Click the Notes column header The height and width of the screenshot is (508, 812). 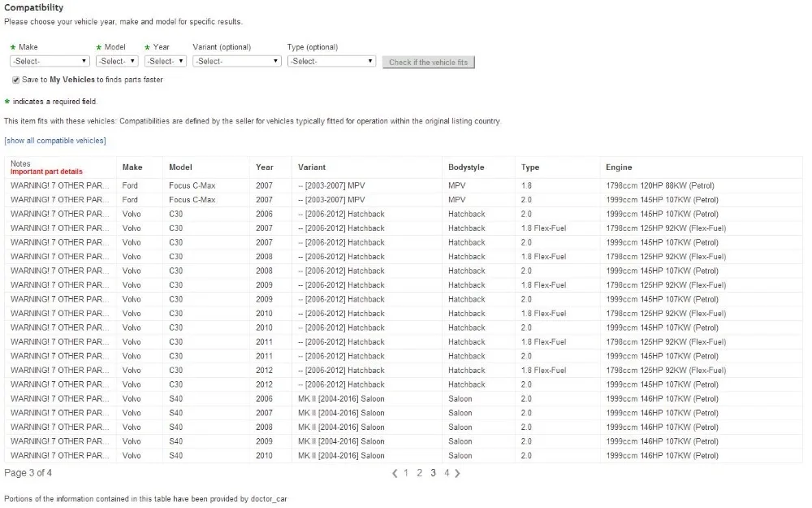pyautogui.click(x=20, y=163)
